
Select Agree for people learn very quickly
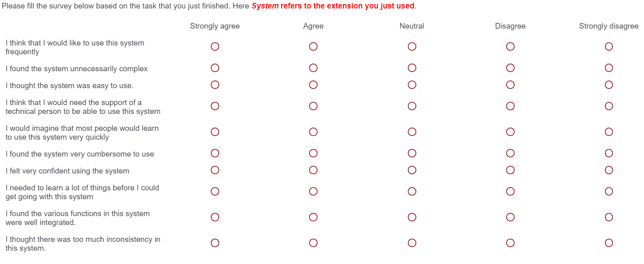[x=313, y=132]
